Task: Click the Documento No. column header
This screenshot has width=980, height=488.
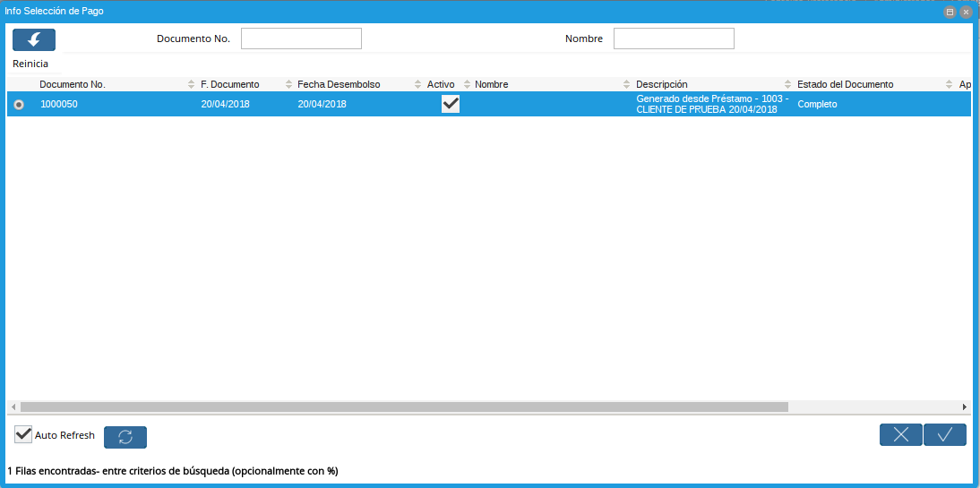Action: [73, 84]
